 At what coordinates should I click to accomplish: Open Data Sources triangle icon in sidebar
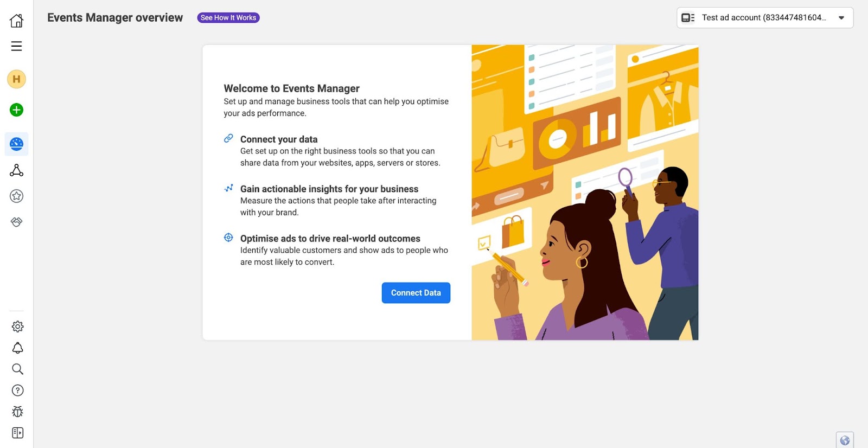click(x=17, y=170)
